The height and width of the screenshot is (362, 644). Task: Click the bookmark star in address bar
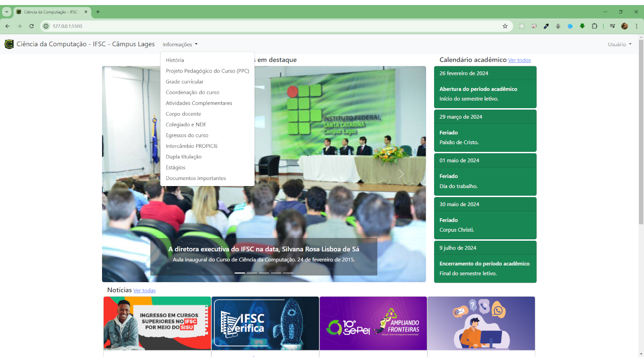505,26
